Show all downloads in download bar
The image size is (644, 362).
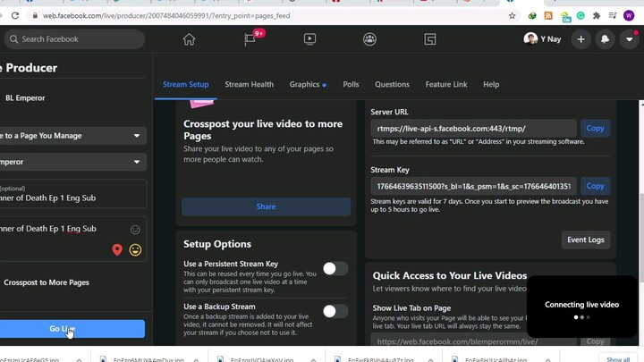click(x=618, y=358)
